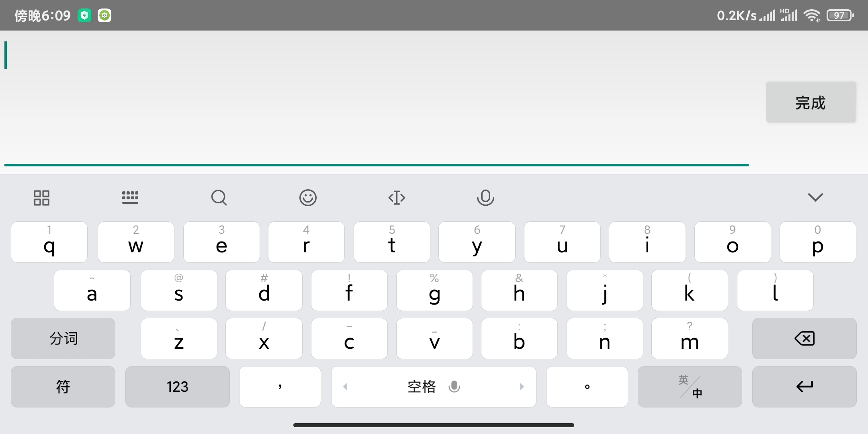The height and width of the screenshot is (434, 868).
Task: Tap the backspace delete key
Action: pos(805,338)
